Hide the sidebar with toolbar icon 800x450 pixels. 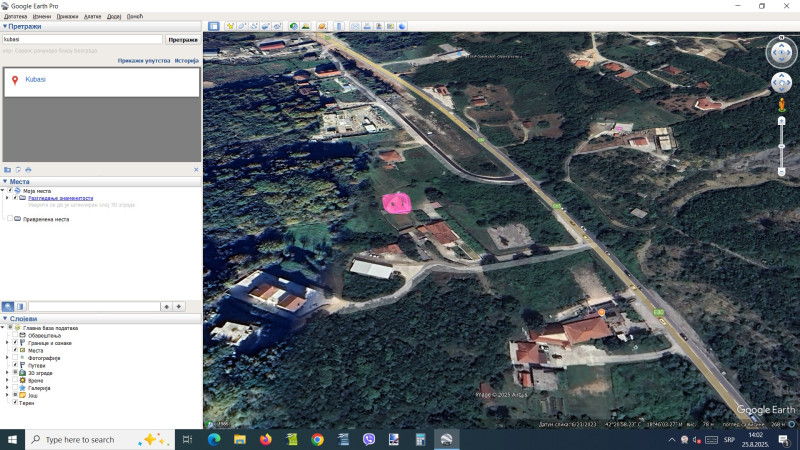(x=213, y=26)
